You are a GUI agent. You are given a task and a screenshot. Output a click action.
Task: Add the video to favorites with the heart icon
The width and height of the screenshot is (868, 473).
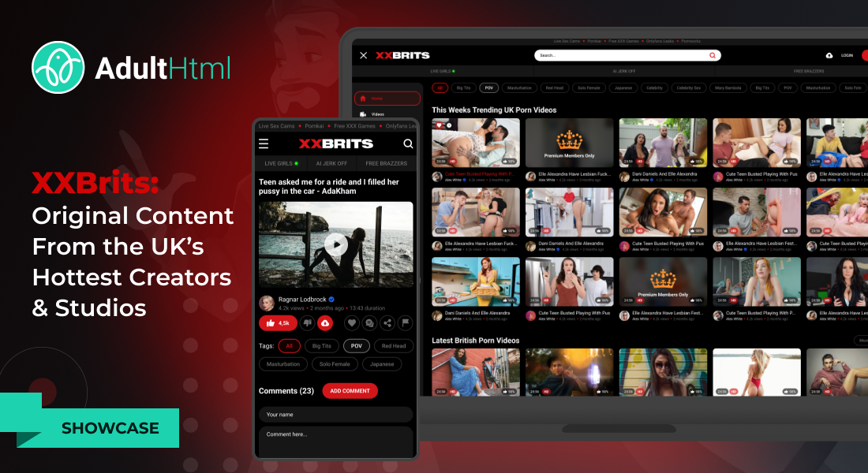coord(351,323)
